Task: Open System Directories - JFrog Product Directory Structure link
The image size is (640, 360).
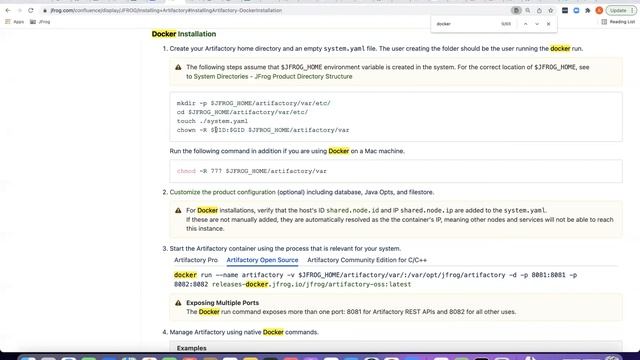Action: click(x=273, y=76)
